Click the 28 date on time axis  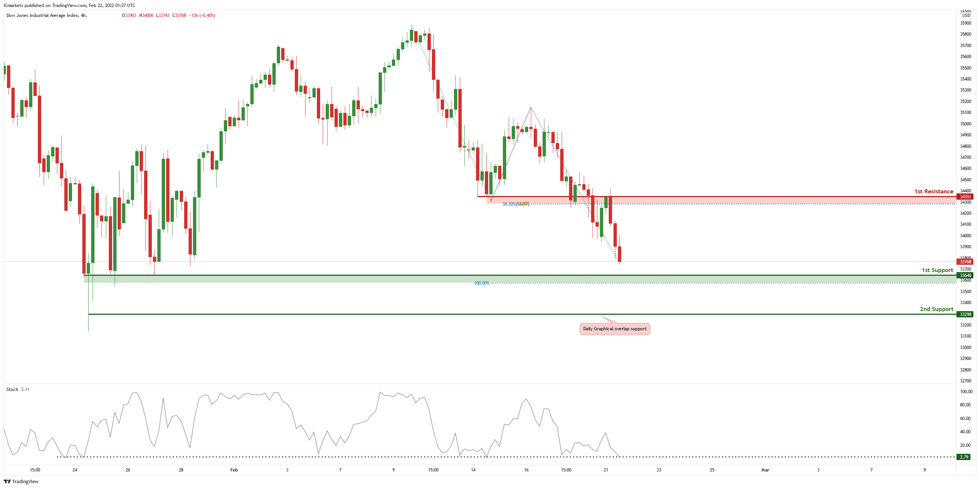(x=181, y=470)
